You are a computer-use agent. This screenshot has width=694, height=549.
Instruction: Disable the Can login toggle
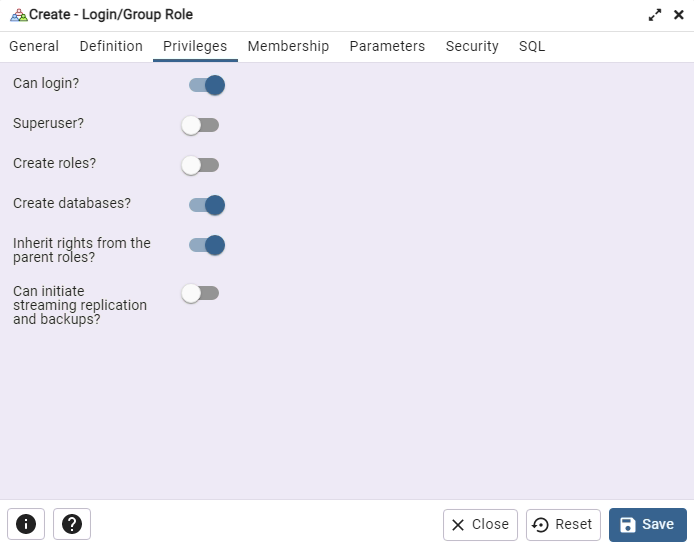pos(206,85)
